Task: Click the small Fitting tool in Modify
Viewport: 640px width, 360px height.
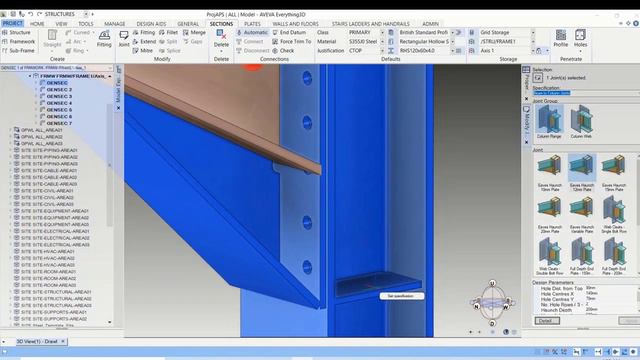Action: pyautogui.click(x=144, y=32)
